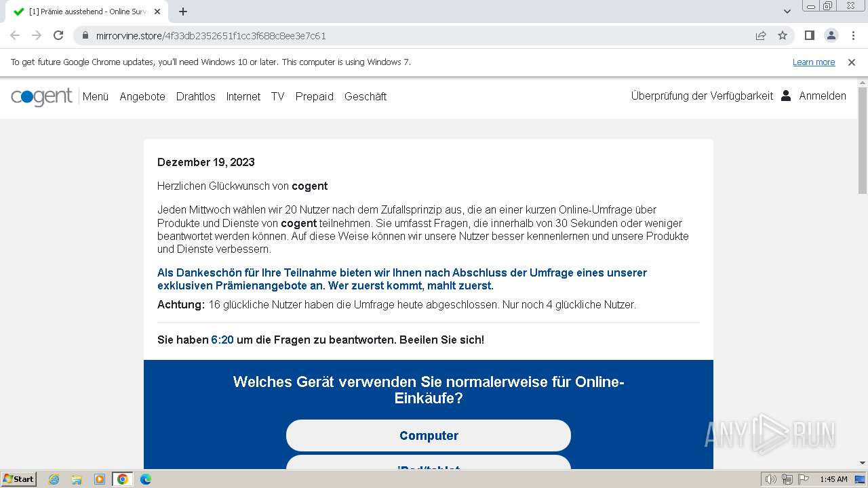Click the user account icon
Screen dimensions: 868x488
coord(786,96)
